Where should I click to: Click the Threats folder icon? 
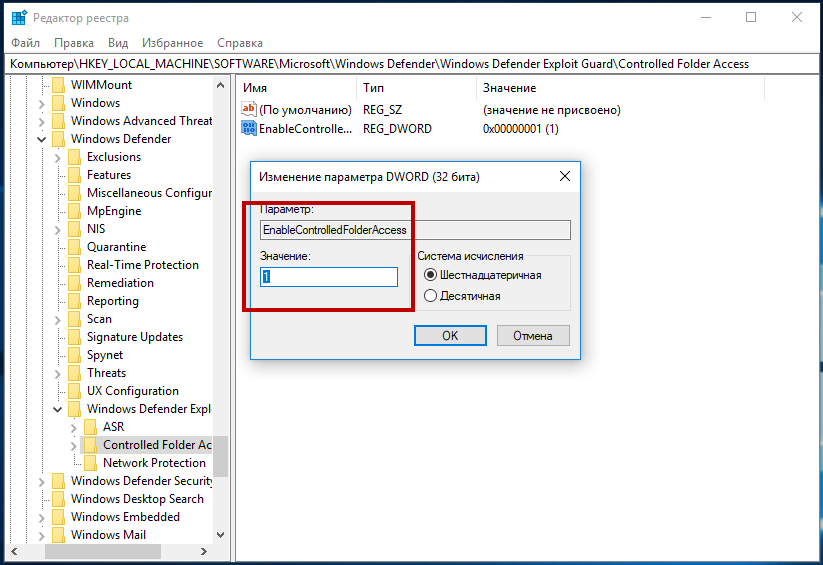75,372
